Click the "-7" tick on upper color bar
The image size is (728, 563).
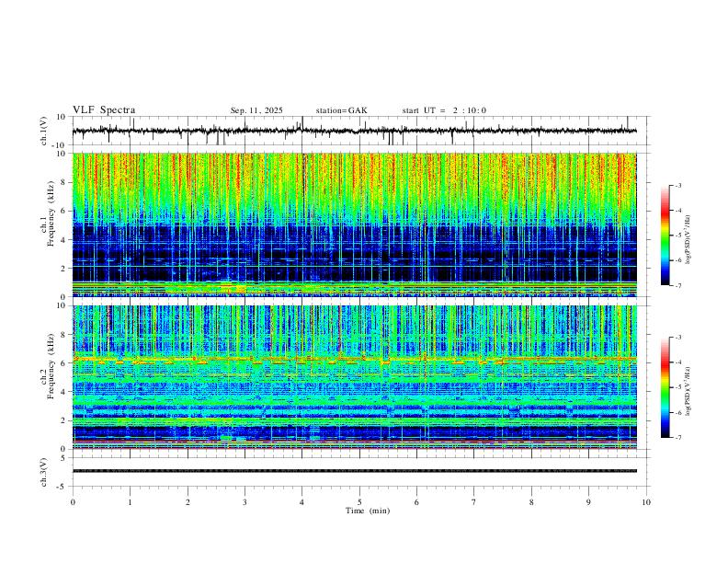pyautogui.click(x=677, y=285)
